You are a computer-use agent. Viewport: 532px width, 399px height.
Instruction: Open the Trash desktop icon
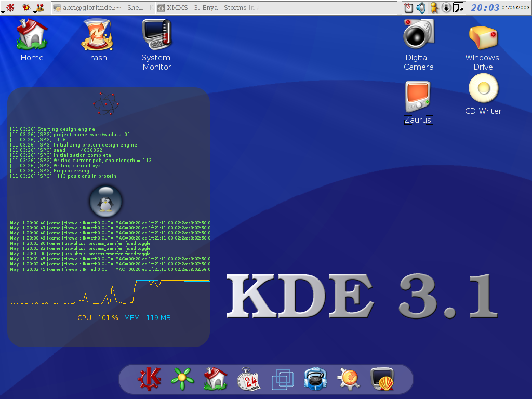[x=96, y=40]
